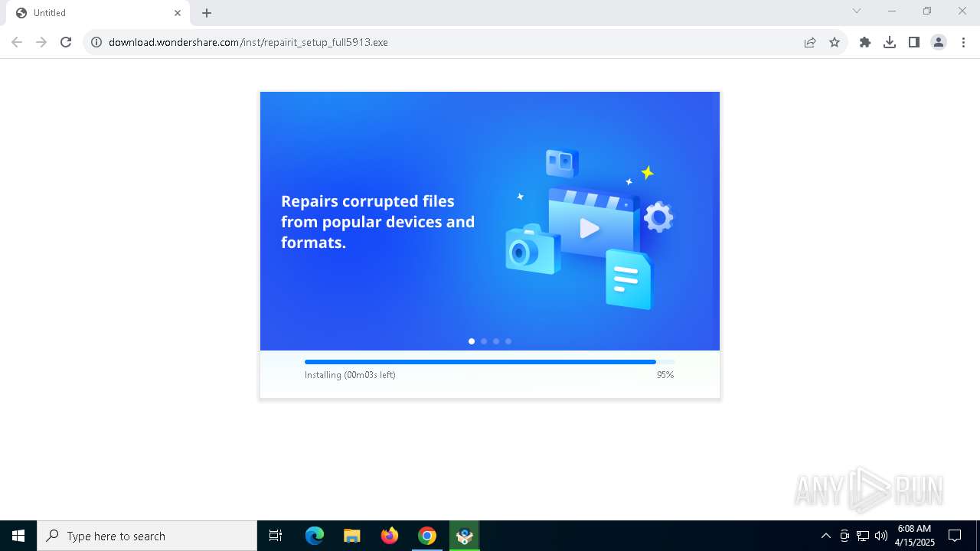The image size is (980, 551).
Task: Select third slide indicator dot
Action: [496, 341]
